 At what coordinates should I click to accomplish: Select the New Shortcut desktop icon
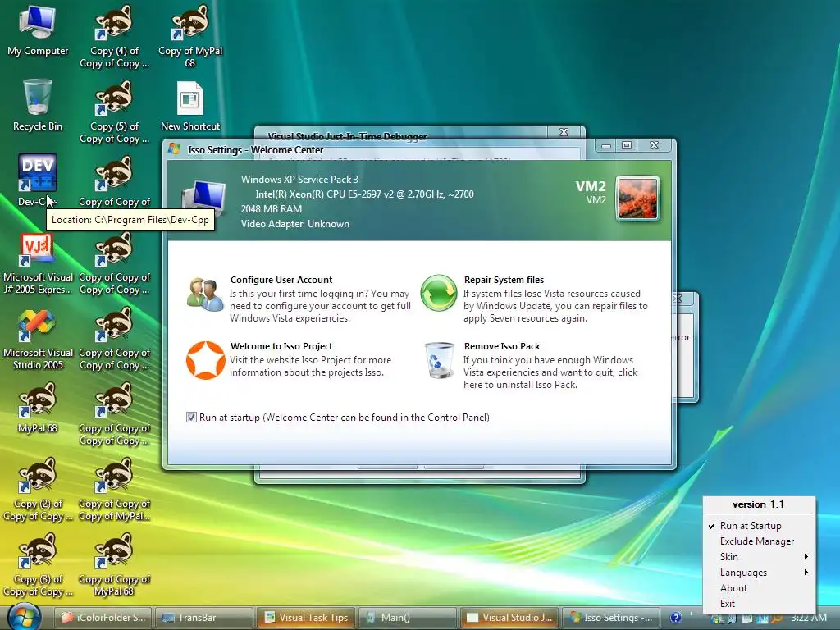coord(190,106)
